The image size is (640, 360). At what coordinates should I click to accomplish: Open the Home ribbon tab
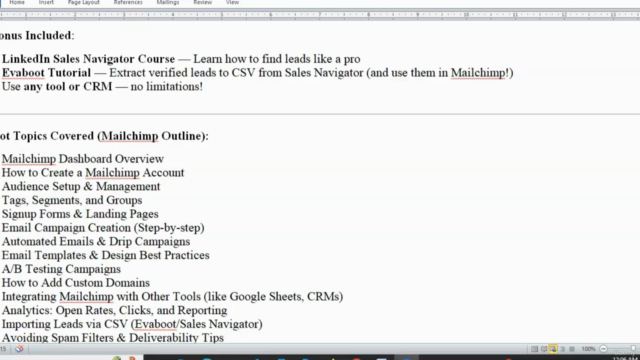(x=17, y=2)
